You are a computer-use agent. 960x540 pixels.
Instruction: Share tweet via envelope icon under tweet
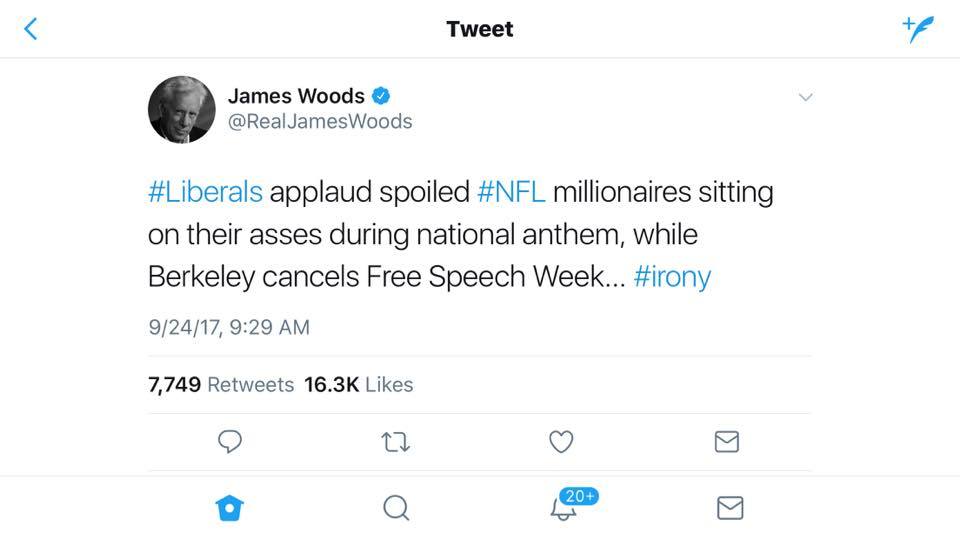tap(727, 441)
